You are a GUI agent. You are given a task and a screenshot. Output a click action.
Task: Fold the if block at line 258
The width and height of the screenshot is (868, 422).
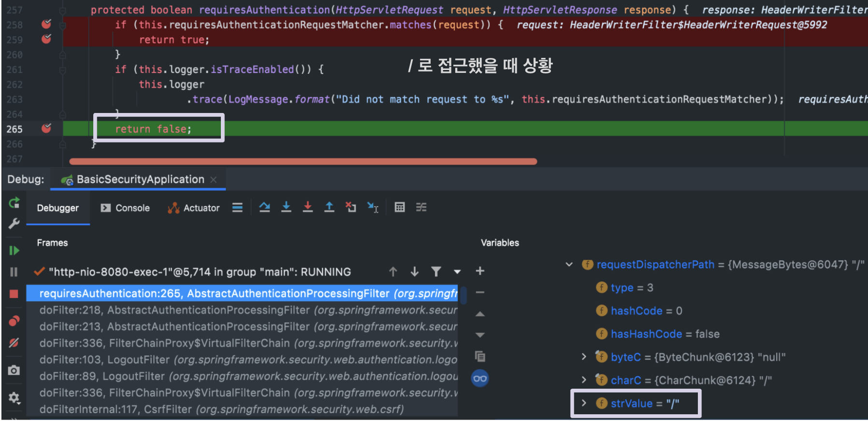[x=62, y=25]
